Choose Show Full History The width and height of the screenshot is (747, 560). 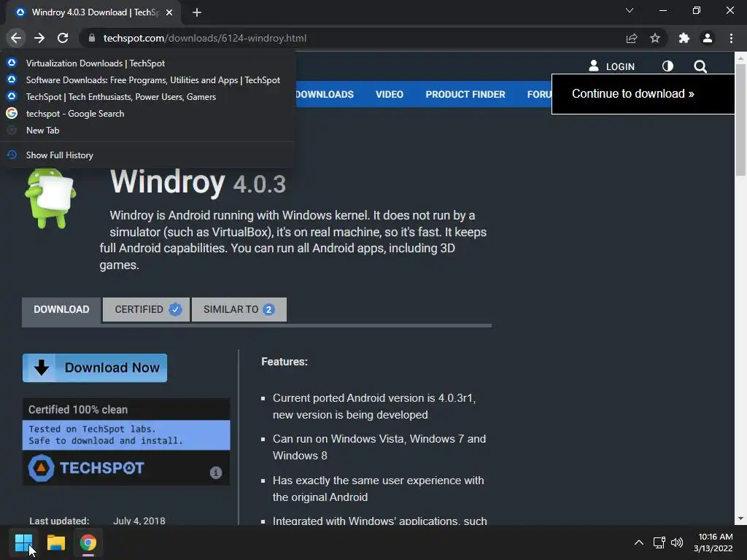[x=147, y=155]
